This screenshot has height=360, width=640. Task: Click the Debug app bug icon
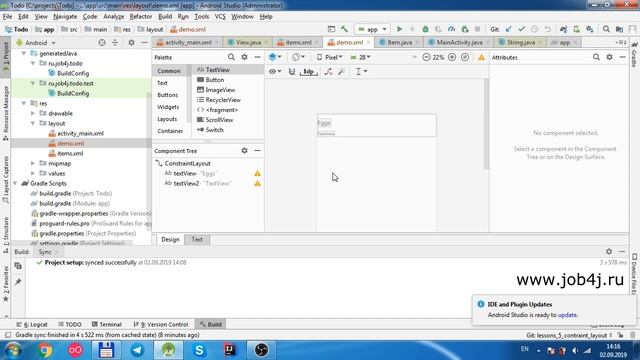tap(425, 29)
